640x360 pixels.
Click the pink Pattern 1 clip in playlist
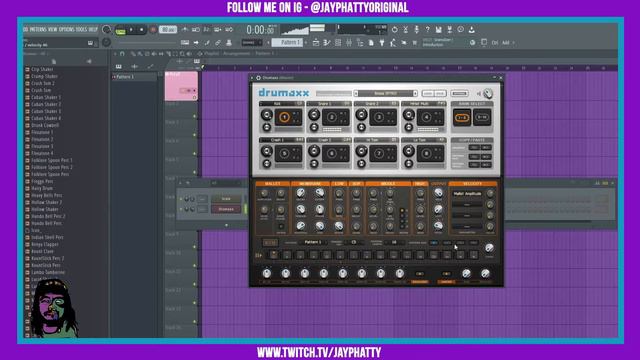coord(181,86)
